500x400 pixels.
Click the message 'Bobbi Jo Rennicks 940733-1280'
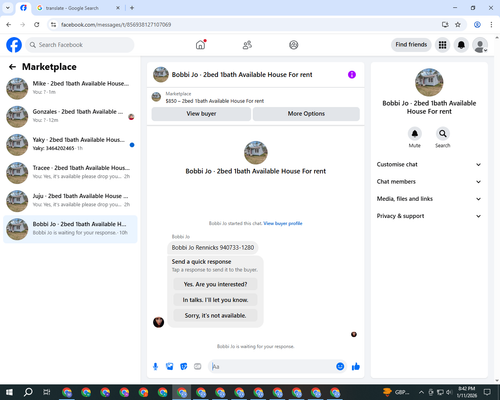pyautogui.click(x=213, y=248)
